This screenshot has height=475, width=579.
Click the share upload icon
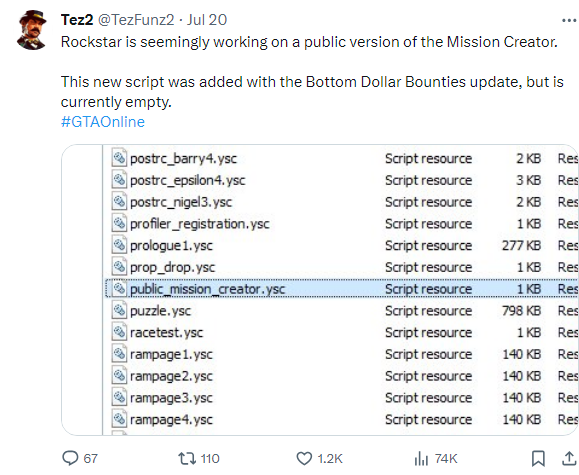570,459
